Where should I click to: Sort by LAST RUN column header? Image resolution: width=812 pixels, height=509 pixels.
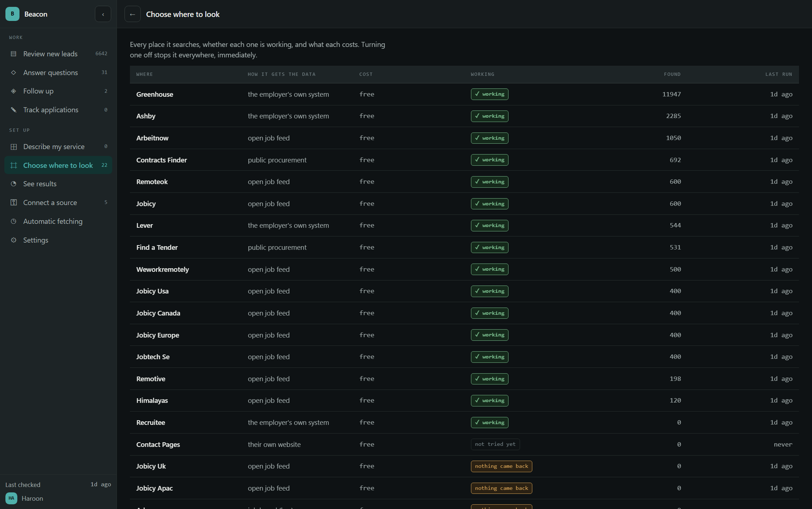click(x=779, y=74)
